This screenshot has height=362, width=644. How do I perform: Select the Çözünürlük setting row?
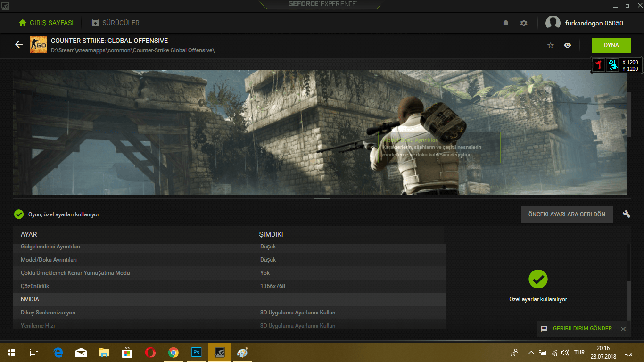(x=229, y=286)
